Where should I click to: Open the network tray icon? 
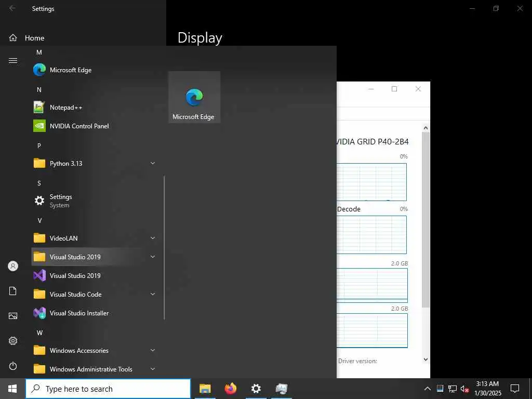453,389
